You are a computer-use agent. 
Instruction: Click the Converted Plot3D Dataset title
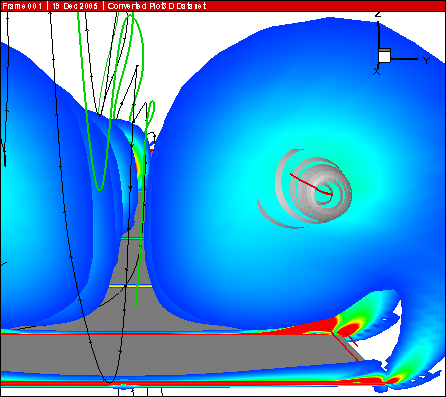point(157,6)
